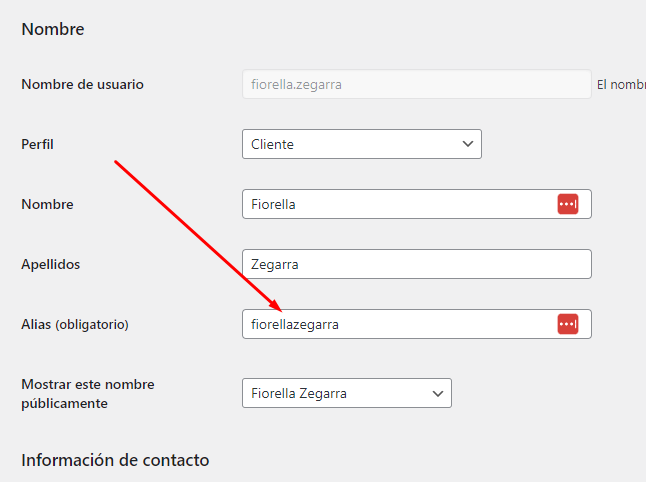Click the 'Información de contacto' heading

(x=115, y=460)
